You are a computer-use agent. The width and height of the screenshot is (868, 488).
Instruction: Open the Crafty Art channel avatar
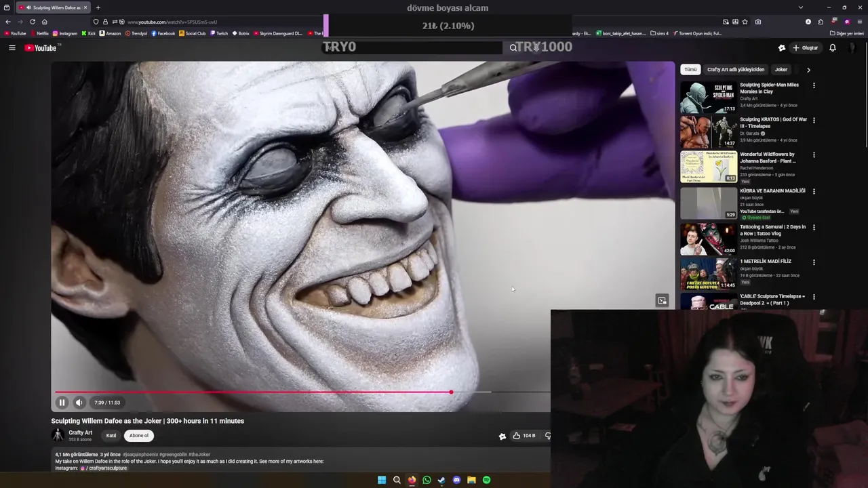click(x=58, y=436)
